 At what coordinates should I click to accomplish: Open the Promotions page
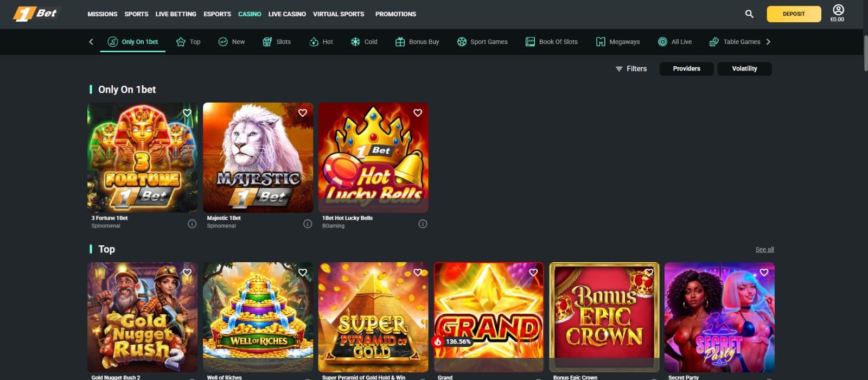pyautogui.click(x=395, y=14)
